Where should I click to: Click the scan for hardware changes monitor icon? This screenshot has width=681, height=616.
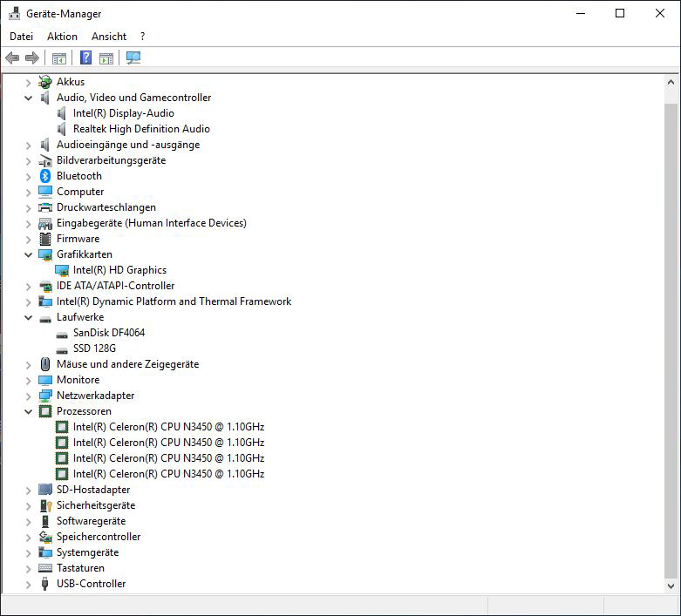pos(133,58)
